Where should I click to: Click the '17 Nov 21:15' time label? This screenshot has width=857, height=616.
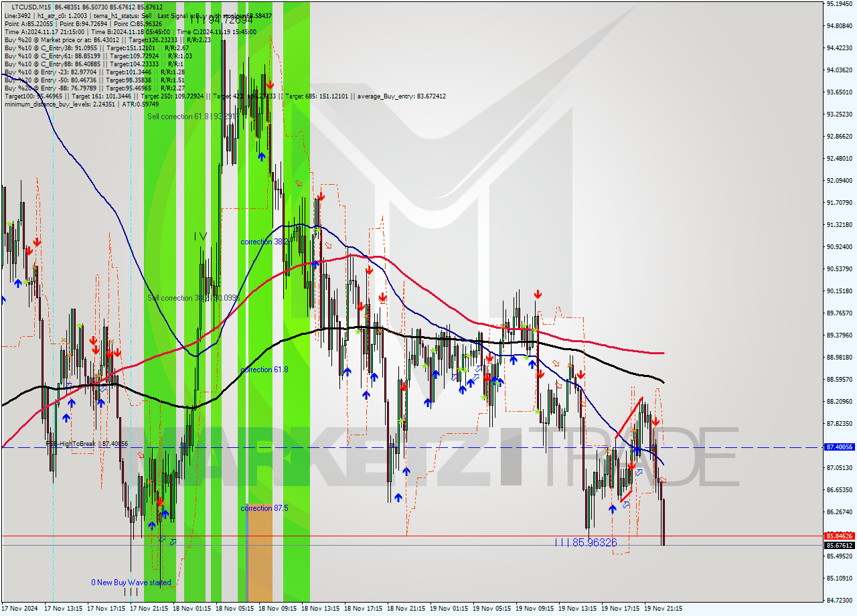(149, 609)
